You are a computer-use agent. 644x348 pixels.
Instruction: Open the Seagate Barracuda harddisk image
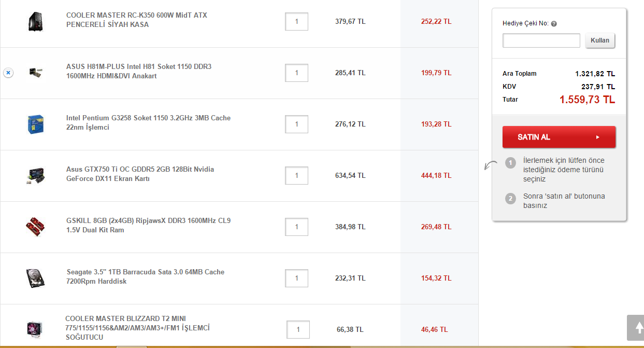[35, 278]
